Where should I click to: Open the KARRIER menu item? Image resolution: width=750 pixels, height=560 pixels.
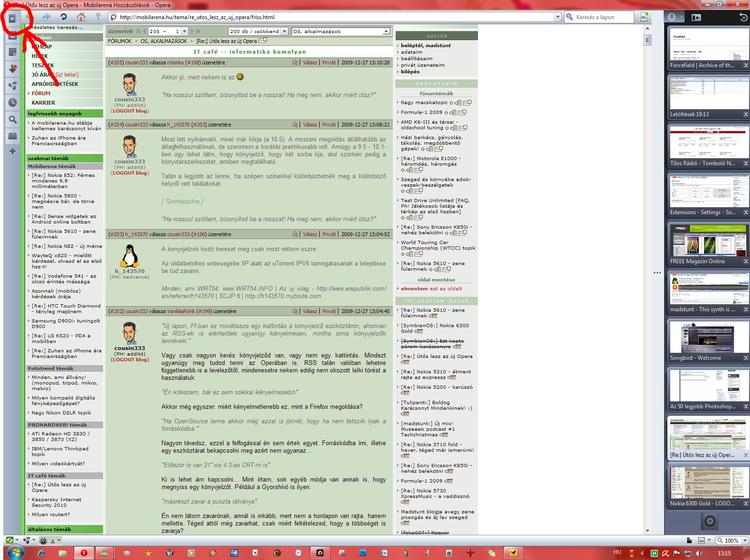pos(43,103)
